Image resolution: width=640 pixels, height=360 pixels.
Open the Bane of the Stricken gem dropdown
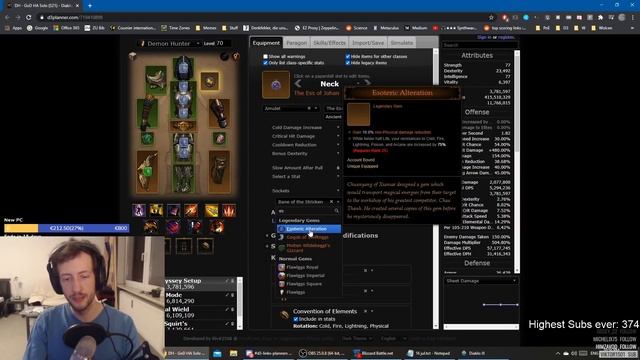click(x=308, y=202)
